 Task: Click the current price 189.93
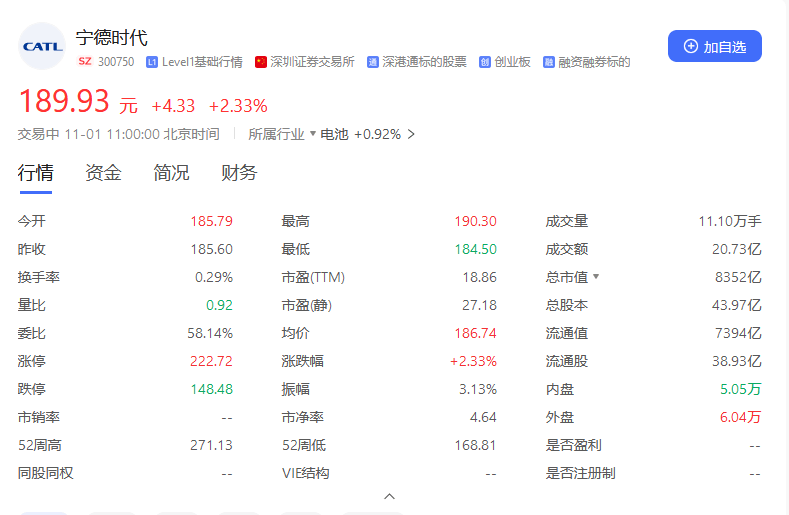[x=63, y=101]
